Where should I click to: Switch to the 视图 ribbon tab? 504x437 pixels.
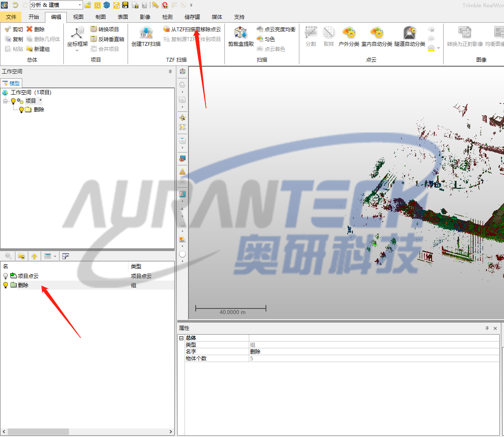click(x=78, y=17)
